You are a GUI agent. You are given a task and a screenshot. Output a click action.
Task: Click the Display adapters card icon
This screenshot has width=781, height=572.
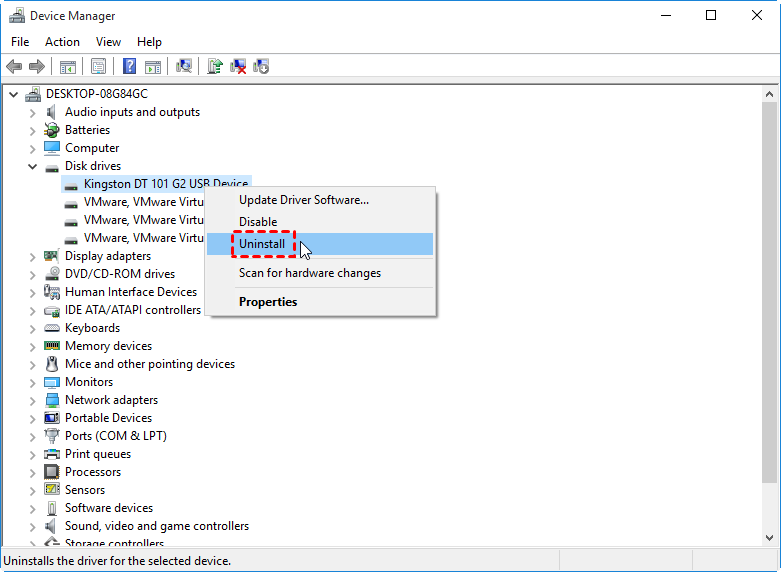(52, 256)
